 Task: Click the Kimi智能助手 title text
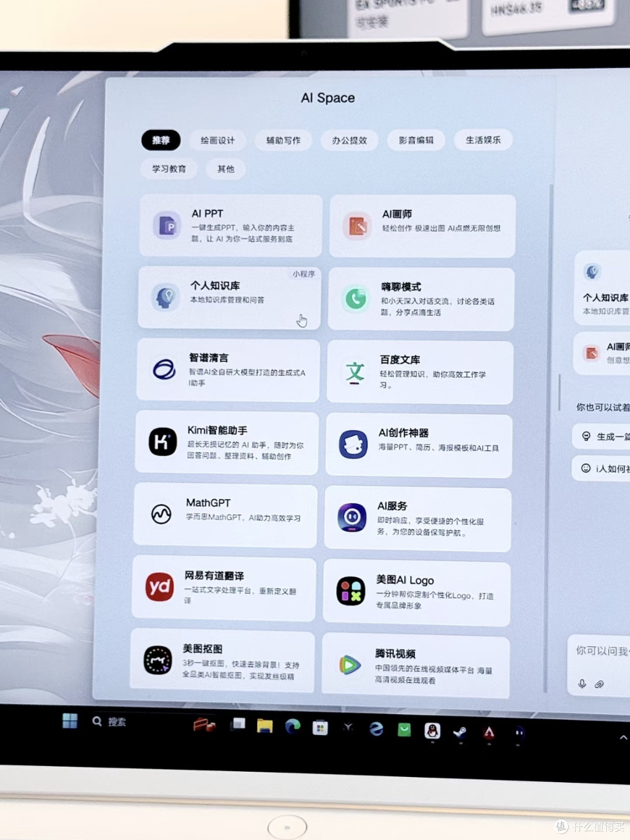point(218,430)
